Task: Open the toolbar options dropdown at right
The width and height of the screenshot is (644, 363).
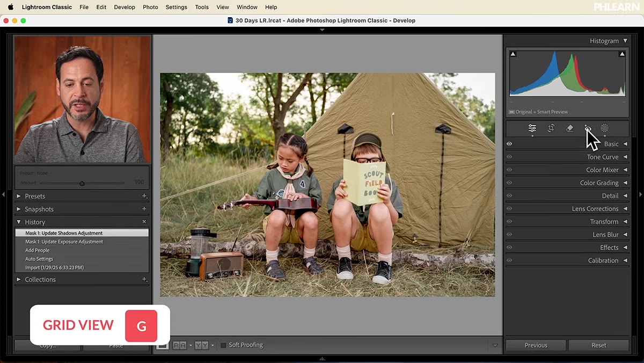Action: point(495,345)
